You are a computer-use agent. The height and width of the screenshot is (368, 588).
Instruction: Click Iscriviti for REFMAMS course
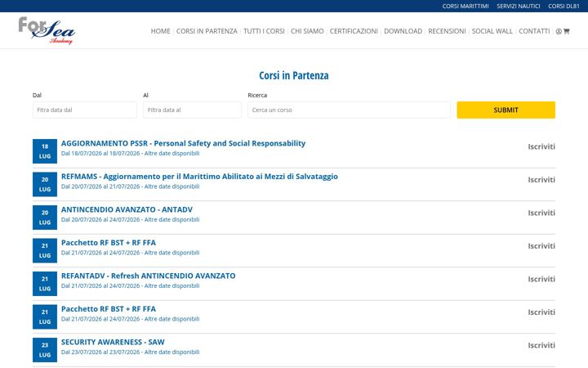coord(541,180)
